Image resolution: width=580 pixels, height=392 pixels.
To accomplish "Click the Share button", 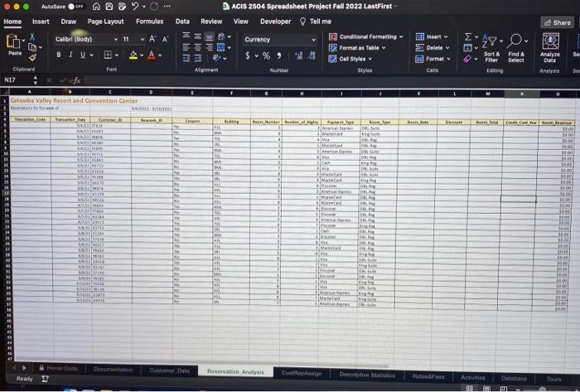I will coord(557,22).
